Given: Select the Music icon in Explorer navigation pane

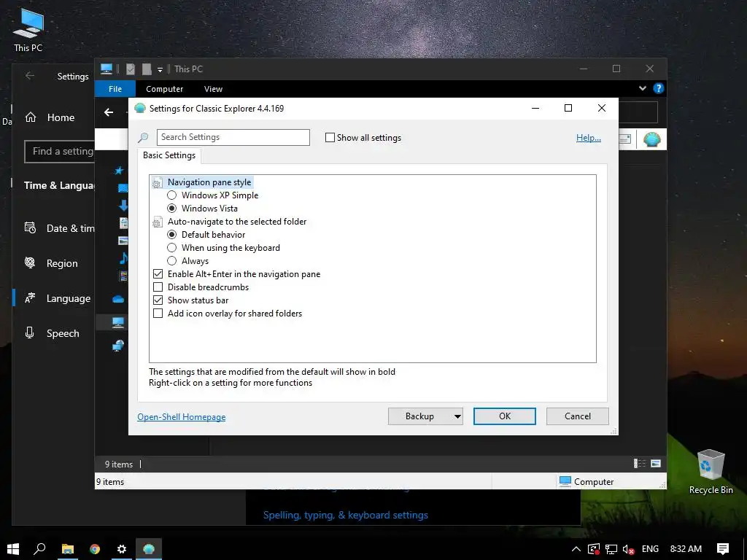Looking at the screenshot, I should 123,258.
